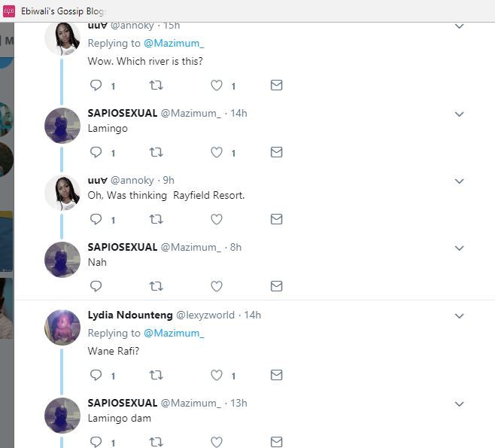Screen dimensions: 495x448
Task: Expand options menu on "Rayfield Resort" tweet
Action: (459, 181)
